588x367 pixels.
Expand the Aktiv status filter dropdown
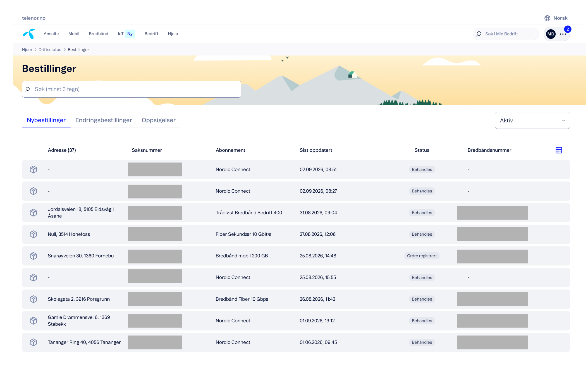(x=532, y=120)
